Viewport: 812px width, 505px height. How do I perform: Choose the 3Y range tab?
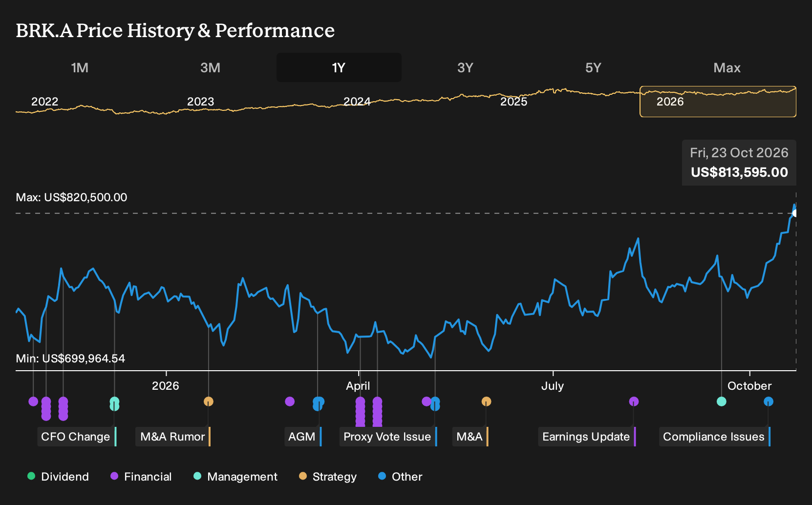click(465, 67)
